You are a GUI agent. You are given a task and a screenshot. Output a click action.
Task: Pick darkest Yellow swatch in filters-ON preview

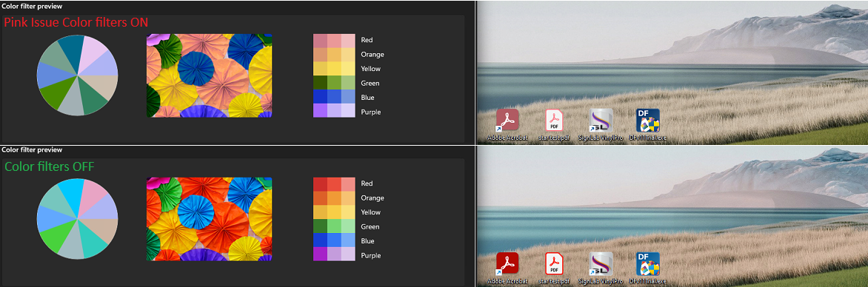(x=320, y=69)
